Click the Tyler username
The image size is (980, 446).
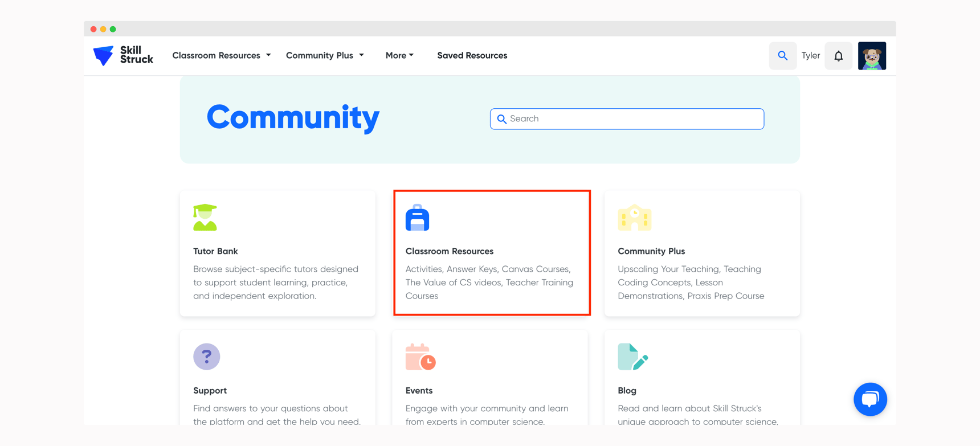tap(810, 56)
